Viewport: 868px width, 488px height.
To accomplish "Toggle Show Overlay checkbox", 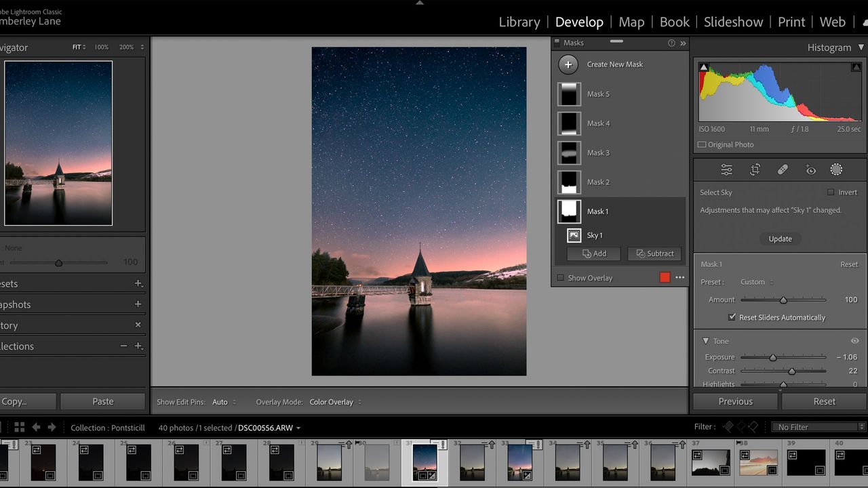I will (x=560, y=278).
